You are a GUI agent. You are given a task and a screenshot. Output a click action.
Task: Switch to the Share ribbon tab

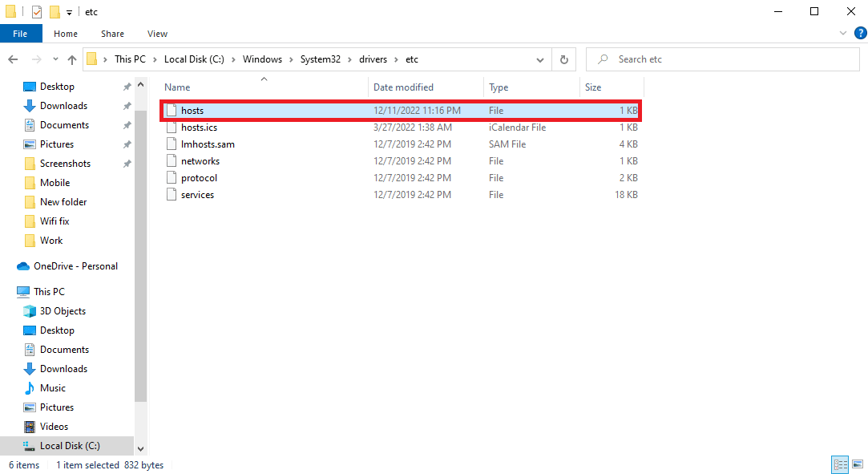(x=112, y=34)
